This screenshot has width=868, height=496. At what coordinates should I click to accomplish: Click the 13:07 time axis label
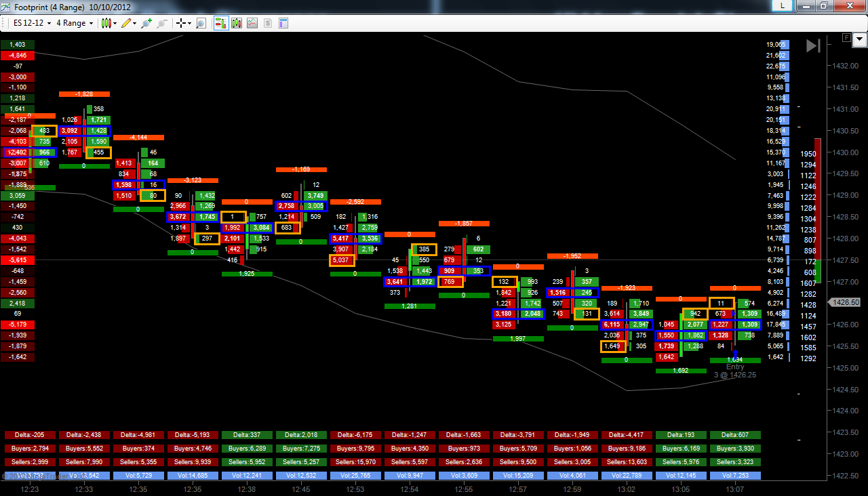tap(735, 488)
